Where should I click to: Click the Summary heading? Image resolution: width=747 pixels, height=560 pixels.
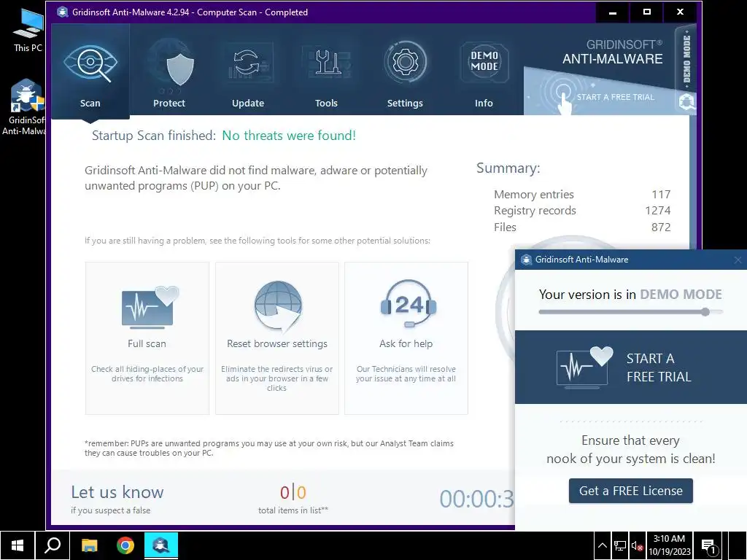pos(508,168)
